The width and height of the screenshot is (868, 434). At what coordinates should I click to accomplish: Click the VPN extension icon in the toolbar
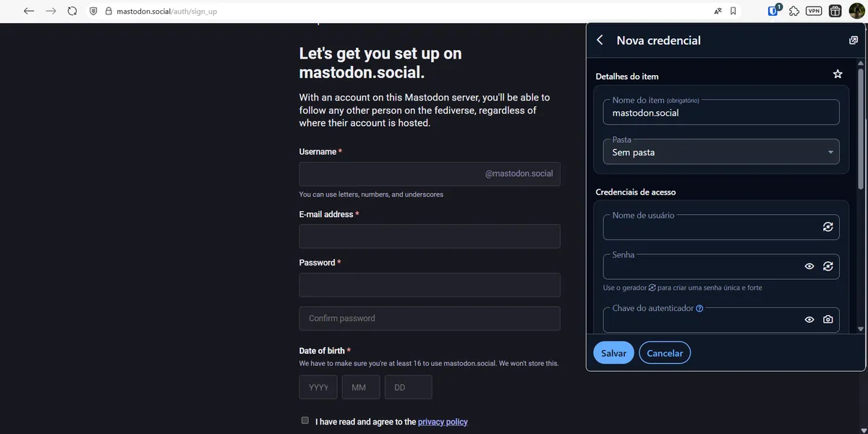coord(813,10)
